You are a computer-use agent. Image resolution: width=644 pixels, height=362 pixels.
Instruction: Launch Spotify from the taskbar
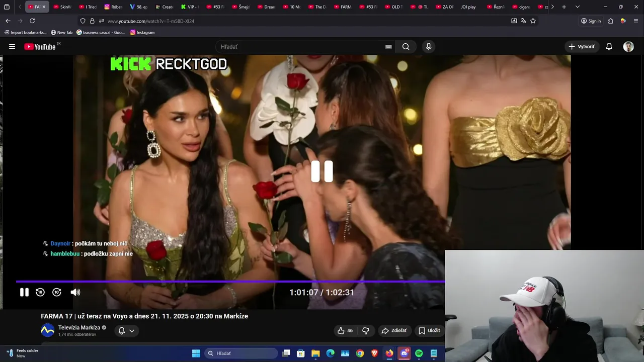point(419,353)
